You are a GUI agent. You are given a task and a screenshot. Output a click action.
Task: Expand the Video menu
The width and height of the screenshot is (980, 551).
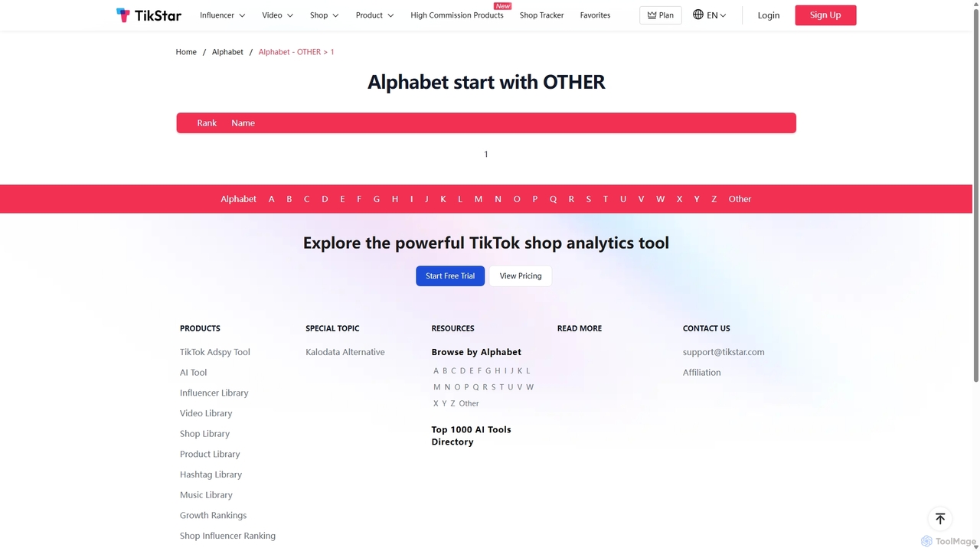coord(278,15)
